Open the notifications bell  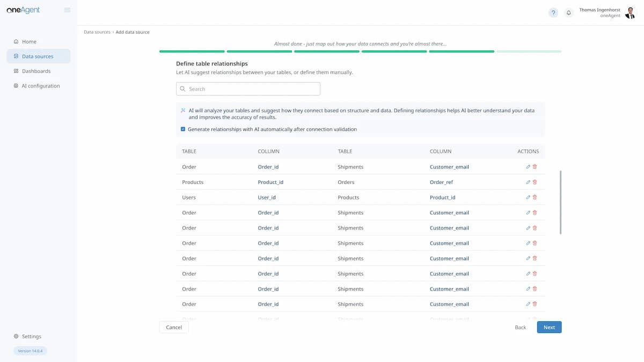[568, 13]
